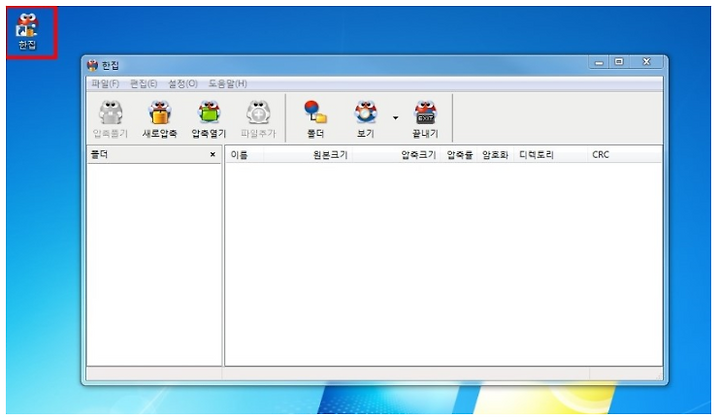Sort by the 원본크기 column header
Image resolution: width=720 pixels, height=420 pixels.
(308, 155)
